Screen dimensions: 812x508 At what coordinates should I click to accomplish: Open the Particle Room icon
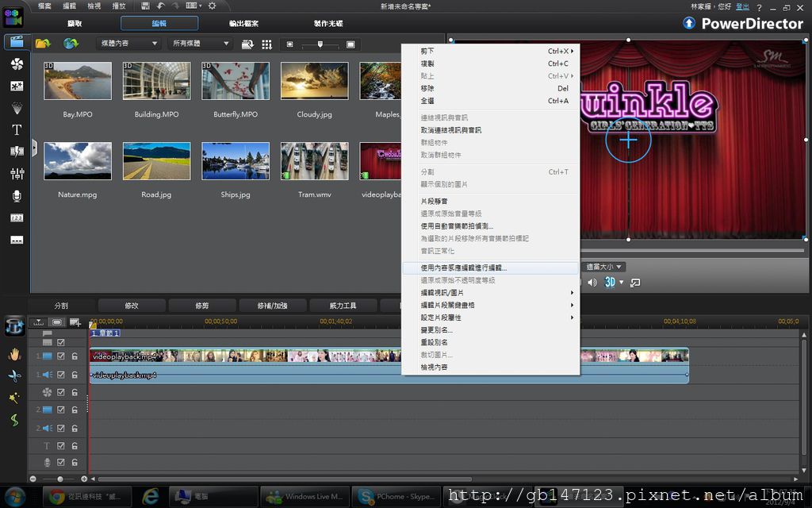(x=17, y=108)
